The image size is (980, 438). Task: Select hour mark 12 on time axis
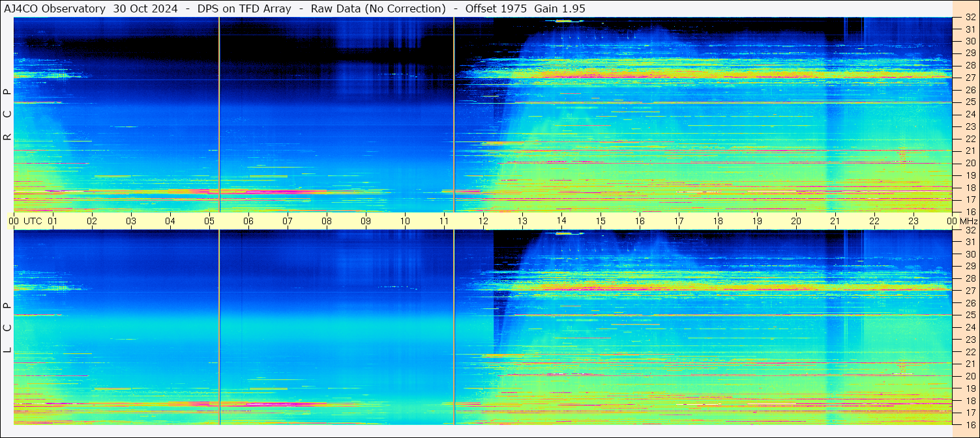pyautogui.click(x=483, y=221)
